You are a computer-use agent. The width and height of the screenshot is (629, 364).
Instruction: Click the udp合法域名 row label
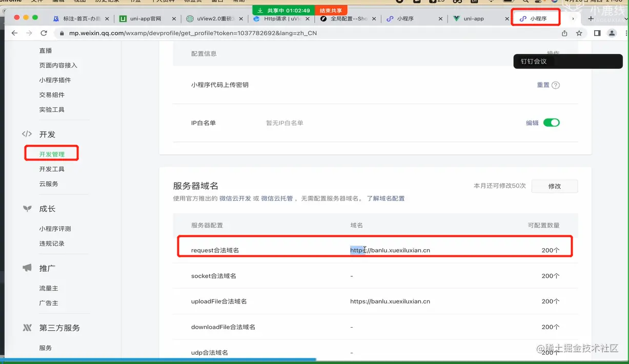point(209,353)
